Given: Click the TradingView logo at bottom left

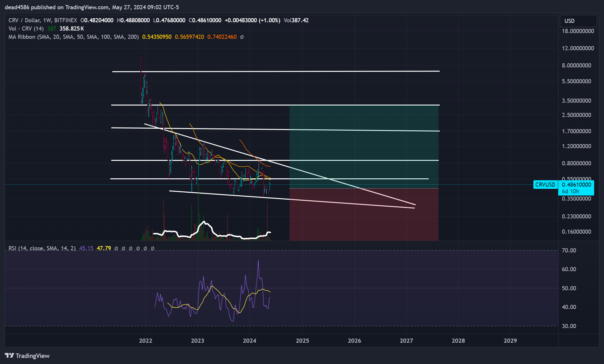Looking at the screenshot, I should click(x=27, y=356).
